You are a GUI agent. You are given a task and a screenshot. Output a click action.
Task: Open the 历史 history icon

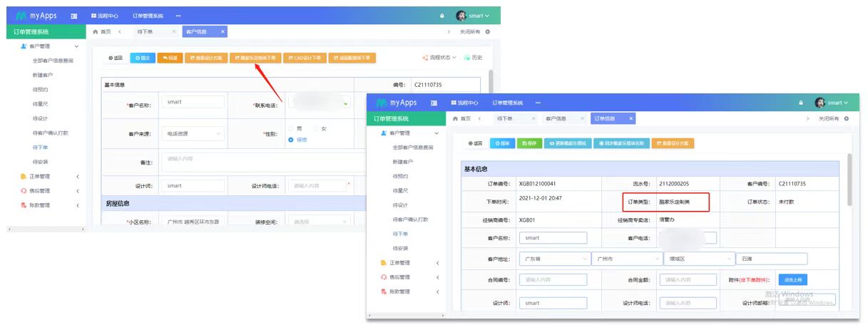pos(473,58)
